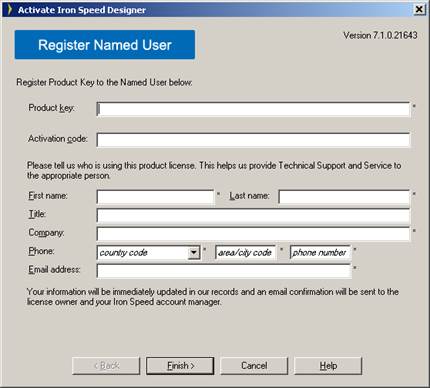
Task: Click the Cancel button
Action: point(254,366)
